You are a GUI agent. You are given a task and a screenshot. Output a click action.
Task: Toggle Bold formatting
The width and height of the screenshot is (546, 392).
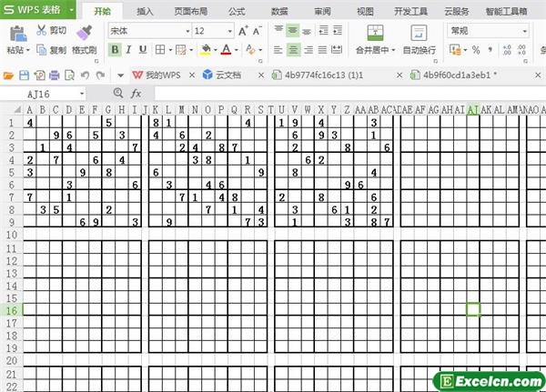coord(115,50)
